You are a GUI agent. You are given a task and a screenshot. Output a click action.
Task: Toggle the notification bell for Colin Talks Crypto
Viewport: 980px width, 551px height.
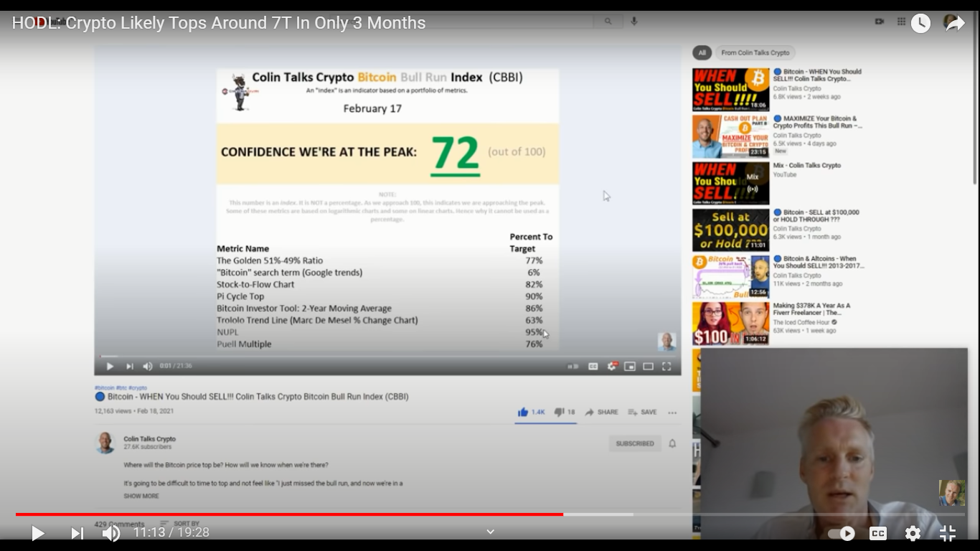click(672, 443)
